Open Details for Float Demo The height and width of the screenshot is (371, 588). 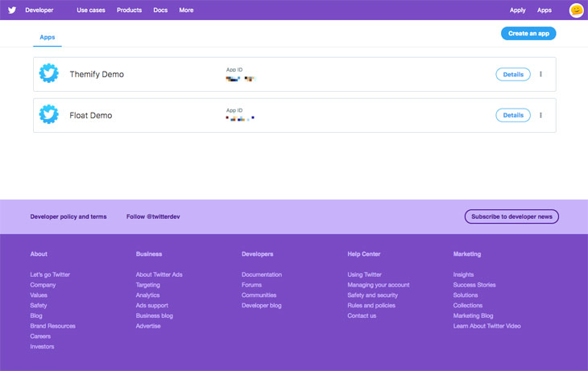513,115
